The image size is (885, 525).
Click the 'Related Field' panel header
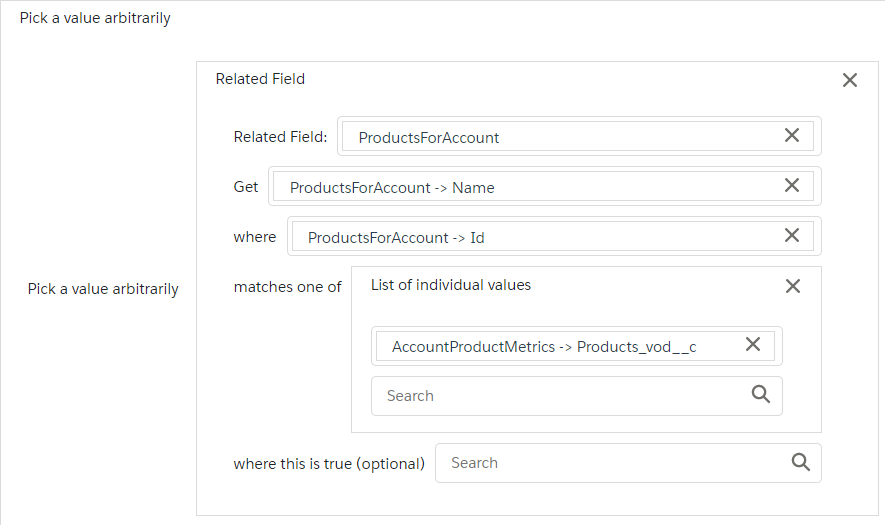point(260,79)
